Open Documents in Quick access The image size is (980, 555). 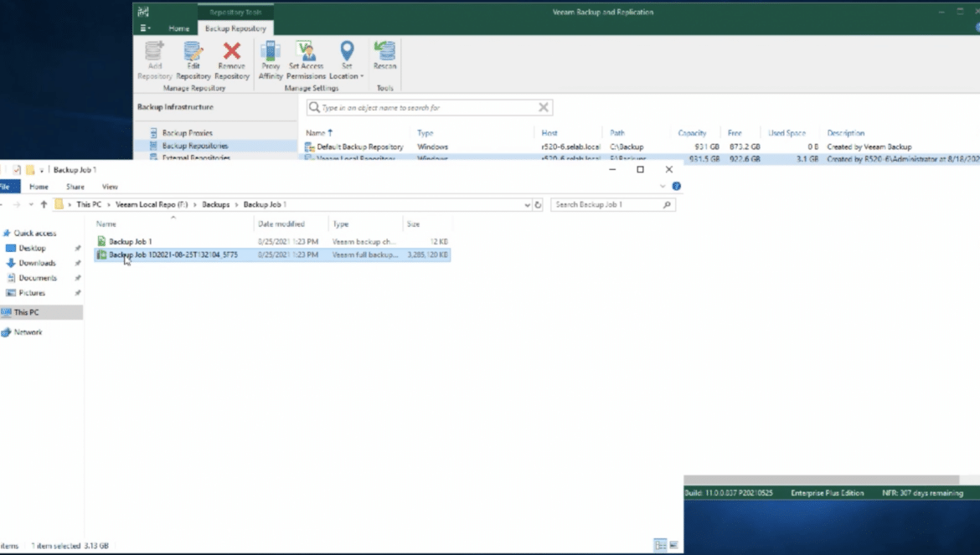click(38, 278)
